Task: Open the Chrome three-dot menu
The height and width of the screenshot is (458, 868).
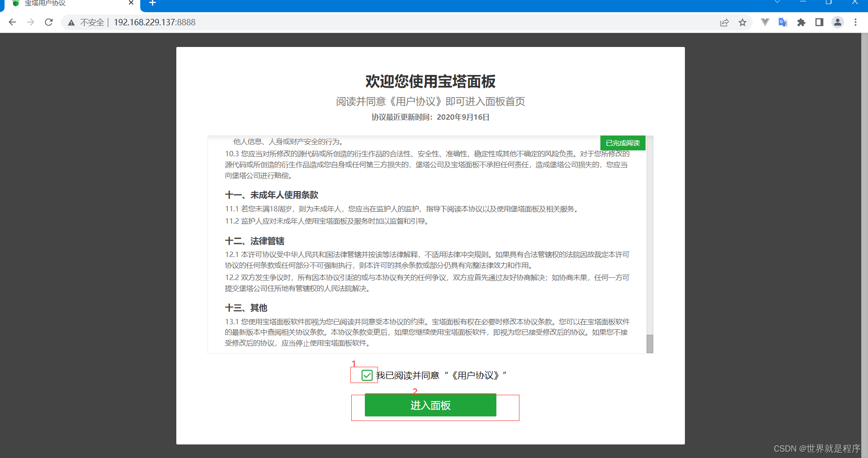Action: [x=855, y=22]
